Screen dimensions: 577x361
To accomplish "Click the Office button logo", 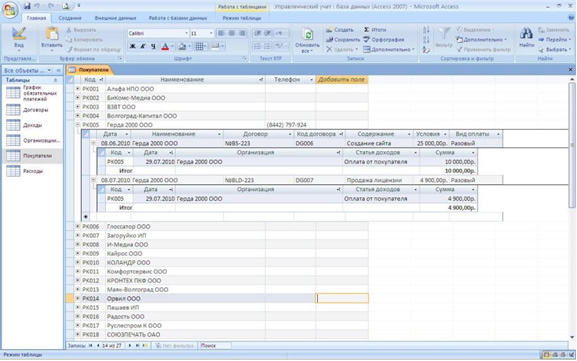I will pyautogui.click(x=10, y=10).
